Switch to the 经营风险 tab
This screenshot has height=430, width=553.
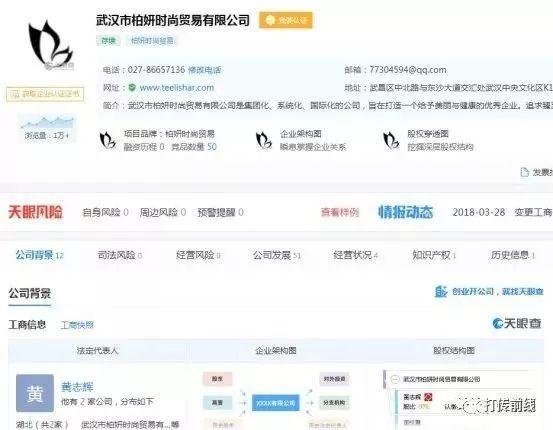[199, 255]
